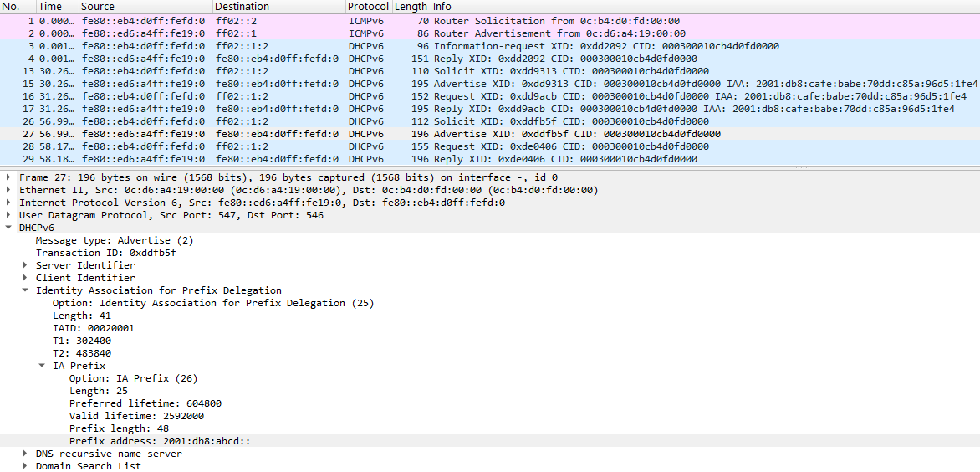Expand Internet Protocol Version 6 section

tap(8, 203)
